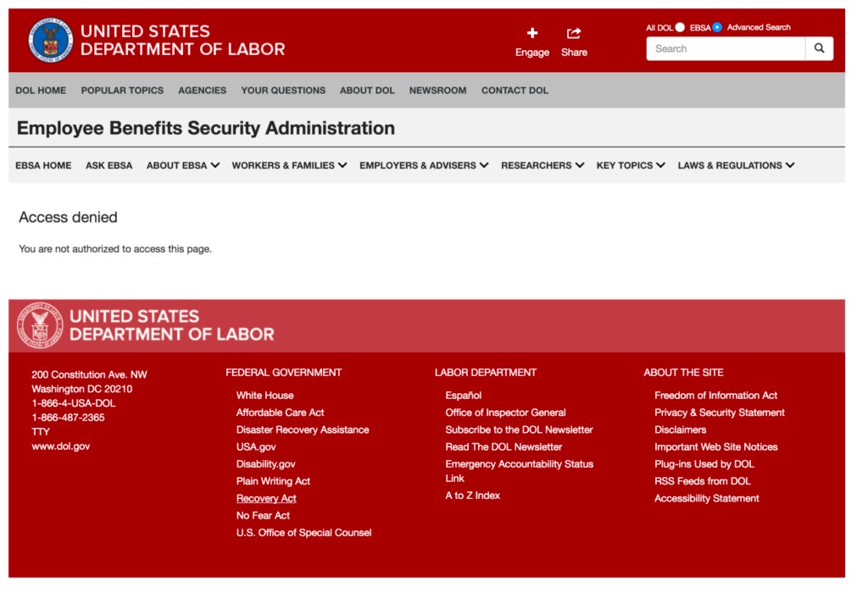Open Popular Topics menu item
The width and height of the screenshot is (868, 604).
(x=122, y=90)
